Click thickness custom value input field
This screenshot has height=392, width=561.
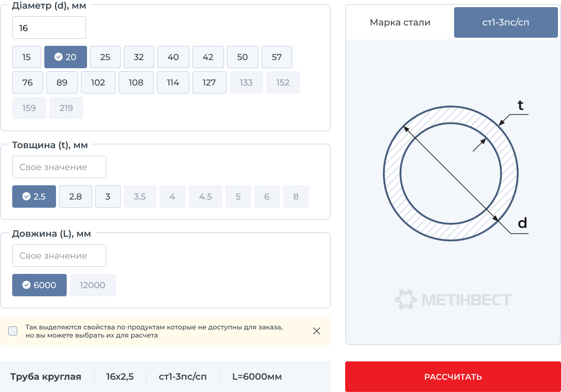tap(59, 167)
